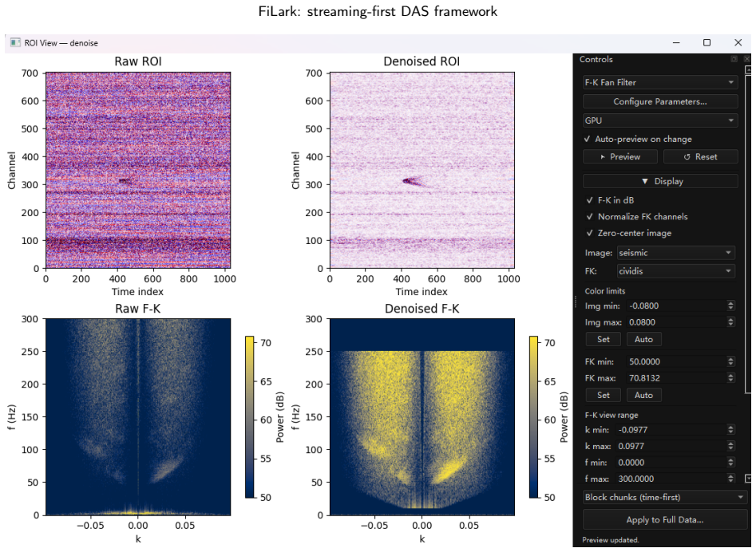Screen dimensions: 756x552
Task: Open the F-K Fan Filter dropdown
Action: click(x=660, y=82)
